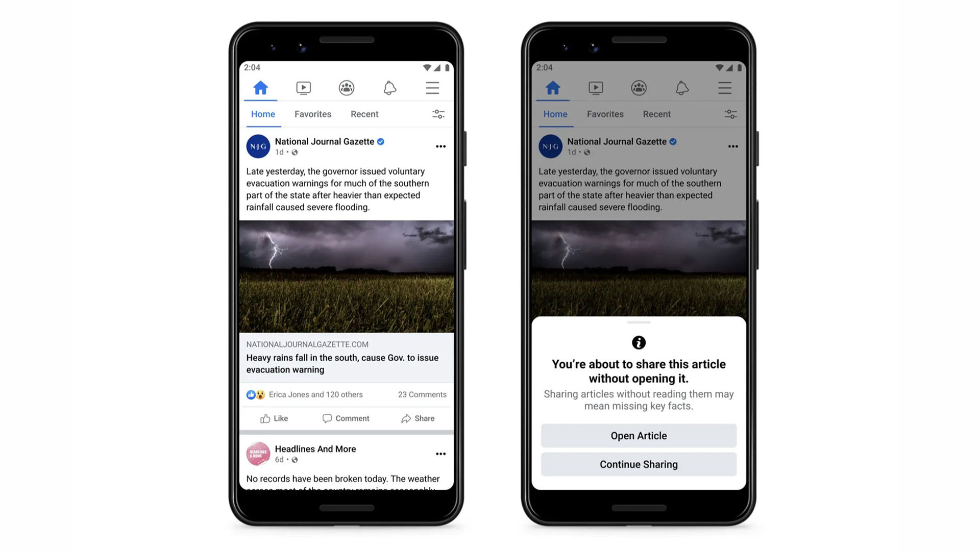Image resolution: width=980 pixels, height=551 pixels.
Task: Tap the Notifications bell icon
Action: tap(389, 87)
